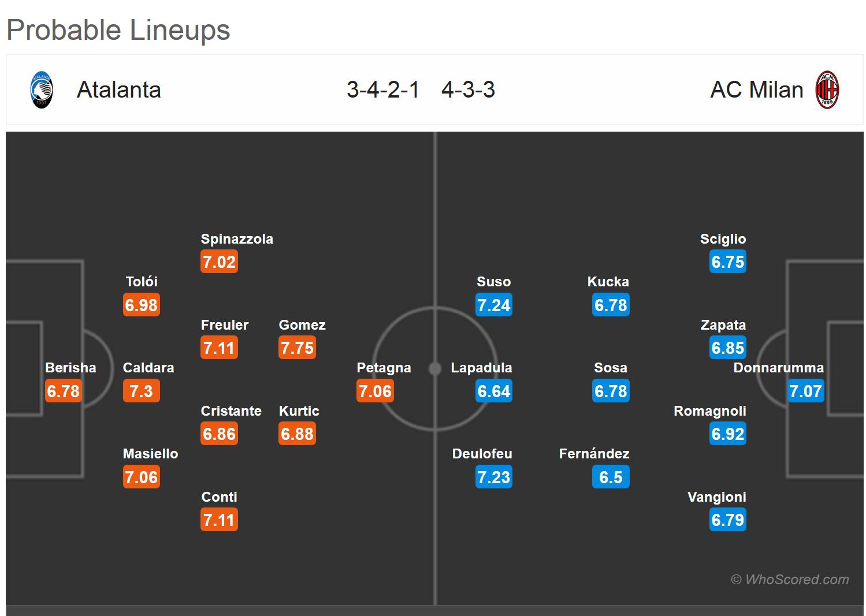Screen dimensions: 866x616
Task: Select player Lapadula's name
Action: pyautogui.click(x=481, y=368)
